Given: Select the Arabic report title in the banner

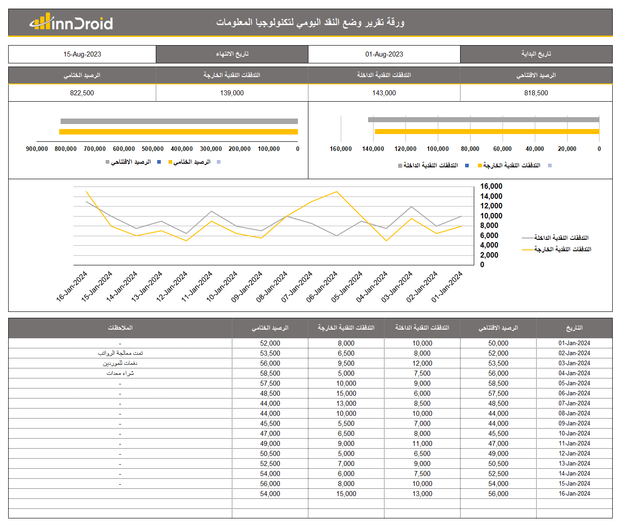Looking at the screenshot, I should [310, 22].
